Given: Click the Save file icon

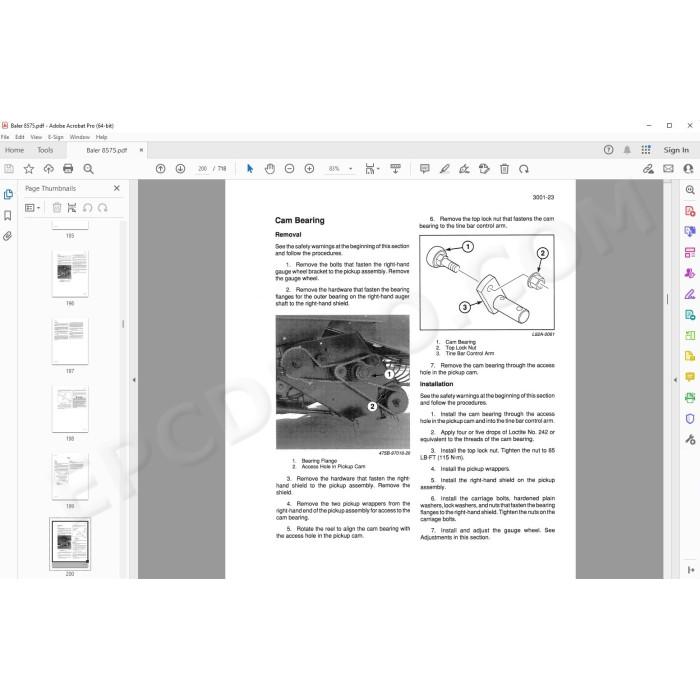Looking at the screenshot, I should tap(9, 169).
